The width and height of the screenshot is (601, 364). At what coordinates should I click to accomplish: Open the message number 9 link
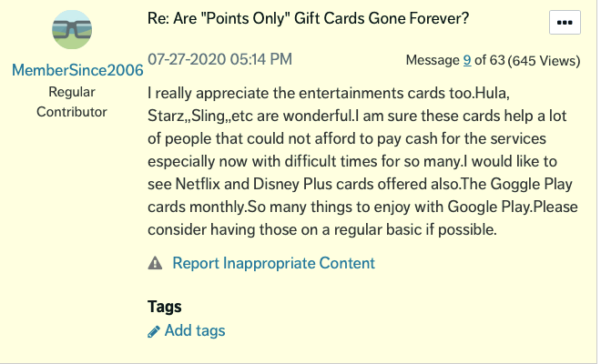[466, 61]
